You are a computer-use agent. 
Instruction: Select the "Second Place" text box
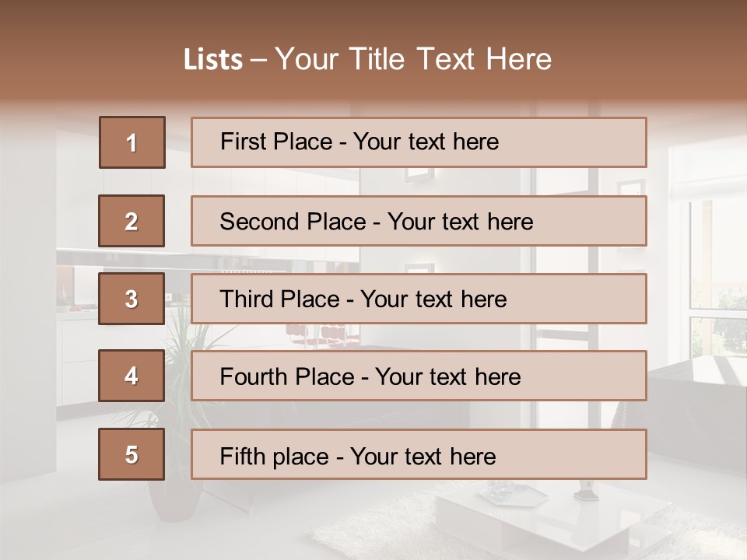(x=419, y=221)
